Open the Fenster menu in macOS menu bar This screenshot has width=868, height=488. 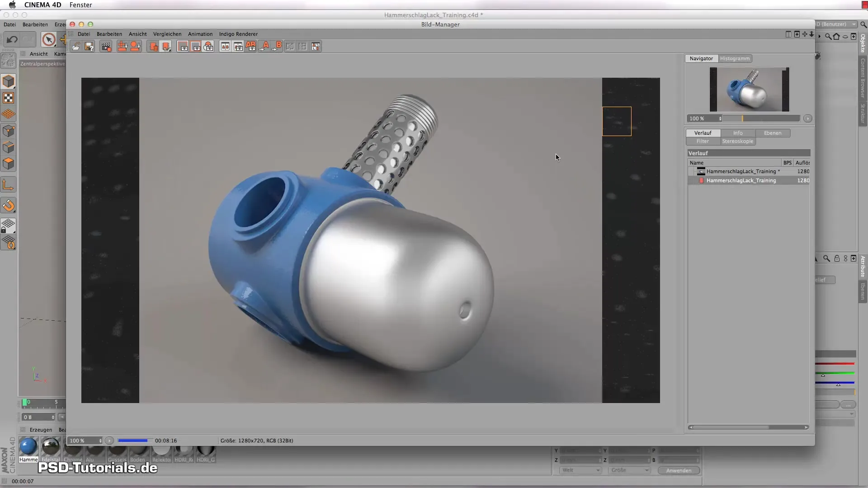tap(81, 5)
